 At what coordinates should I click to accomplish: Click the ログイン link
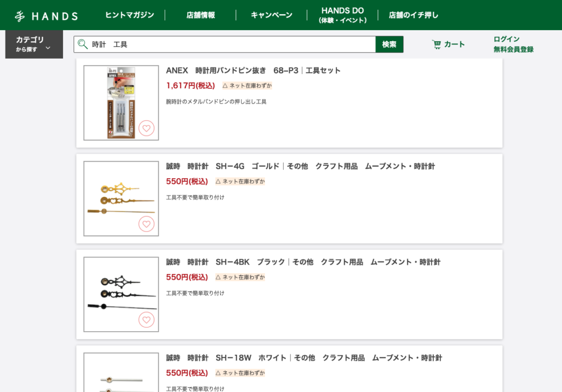click(x=507, y=39)
